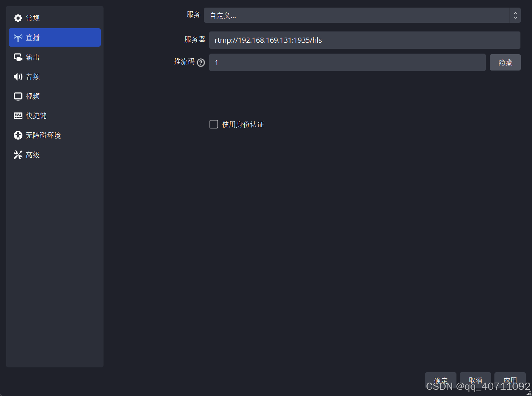Click the 取消 cancel button
The height and width of the screenshot is (396, 532).
click(475, 380)
